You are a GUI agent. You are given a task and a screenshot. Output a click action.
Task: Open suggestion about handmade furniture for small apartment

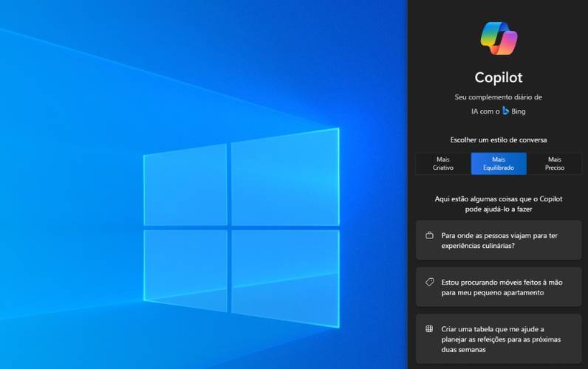pyautogui.click(x=499, y=287)
